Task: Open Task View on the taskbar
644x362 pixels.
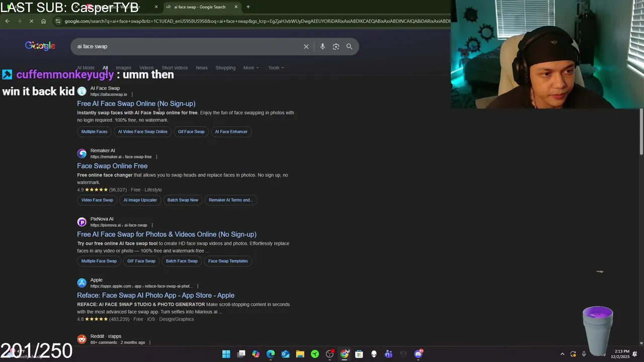Action: 242,354
